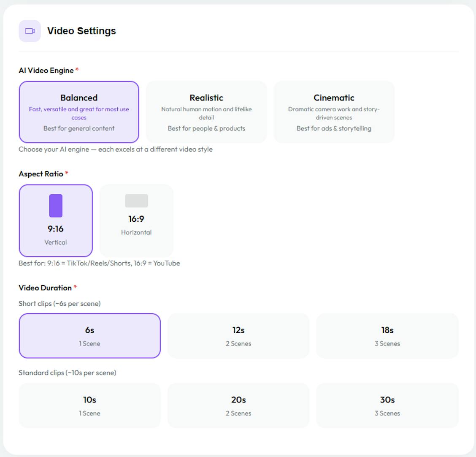This screenshot has height=457, width=476.
Task: Pick the Cinematic AI video engine
Action: point(334,112)
